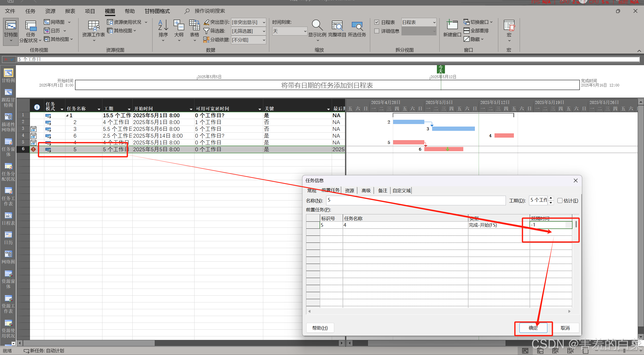The height and width of the screenshot is (355, 644).
Task: Open 网络图 in left view sidebar
Action: [x=8, y=257]
